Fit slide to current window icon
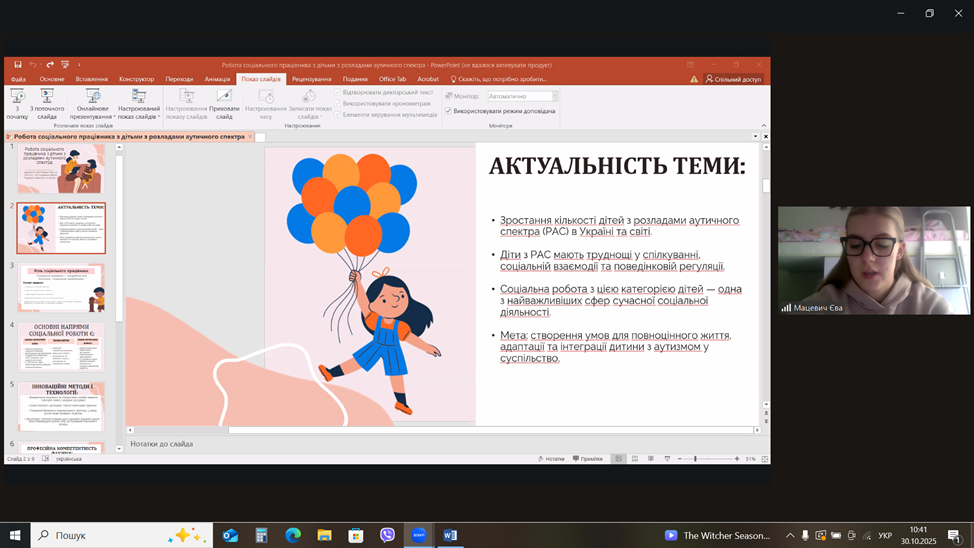The image size is (974, 548). (765, 459)
